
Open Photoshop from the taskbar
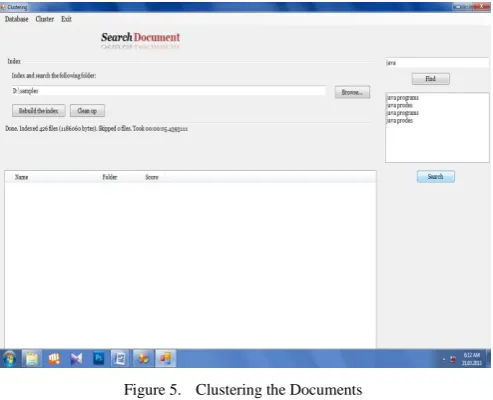[x=98, y=359]
